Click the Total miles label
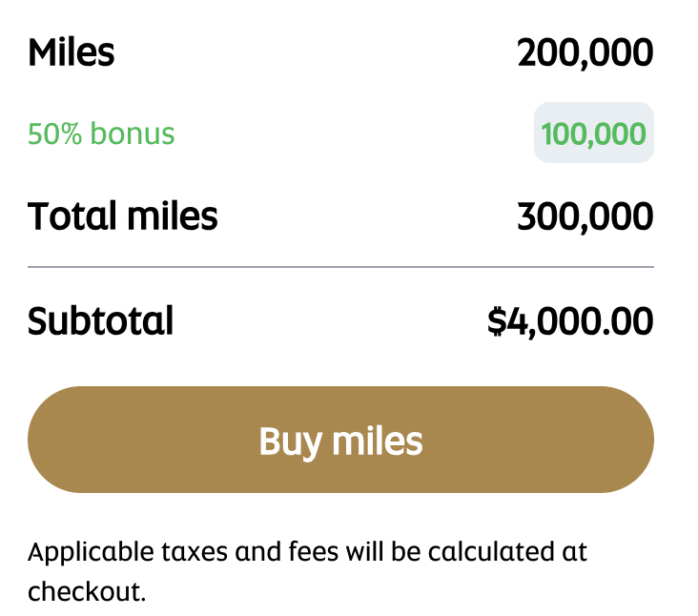The image size is (698, 616). [x=122, y=217]
